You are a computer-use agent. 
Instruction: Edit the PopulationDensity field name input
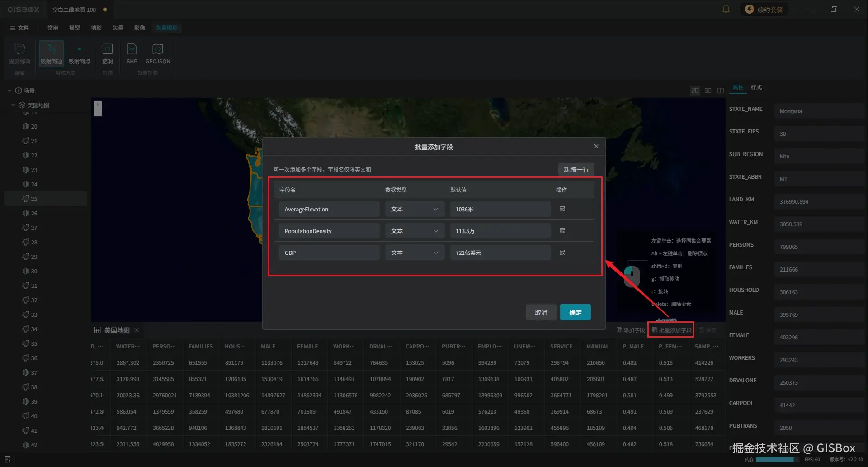(329, 231)
